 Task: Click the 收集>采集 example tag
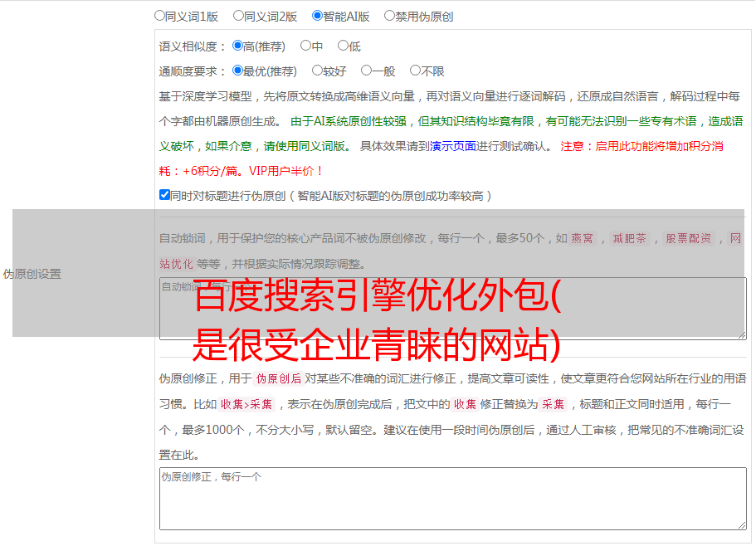click(246, 404)
